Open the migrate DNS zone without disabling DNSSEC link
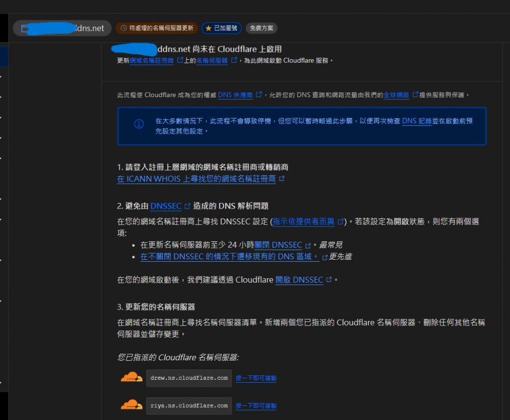510x420 pixels. click(230, 257)
